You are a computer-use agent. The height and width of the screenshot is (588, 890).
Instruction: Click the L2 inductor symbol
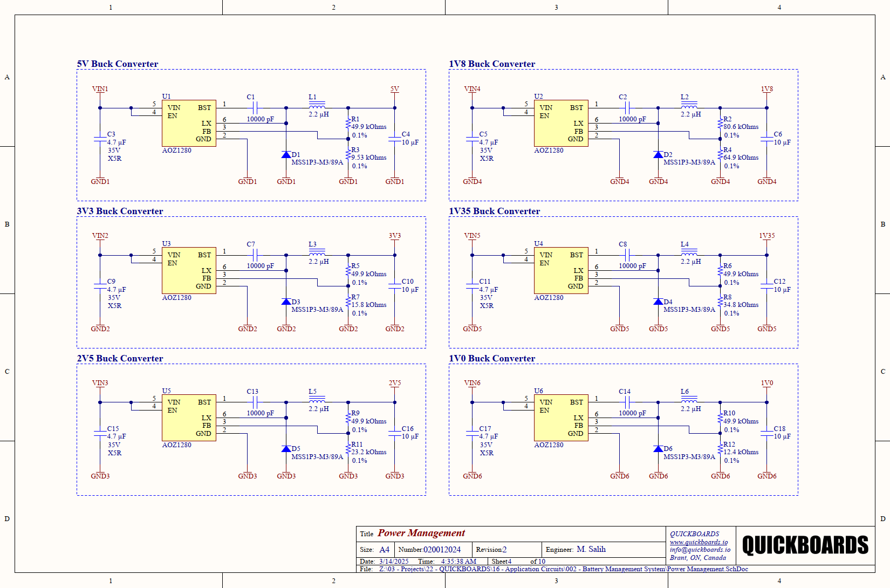(x=689, y=105)
